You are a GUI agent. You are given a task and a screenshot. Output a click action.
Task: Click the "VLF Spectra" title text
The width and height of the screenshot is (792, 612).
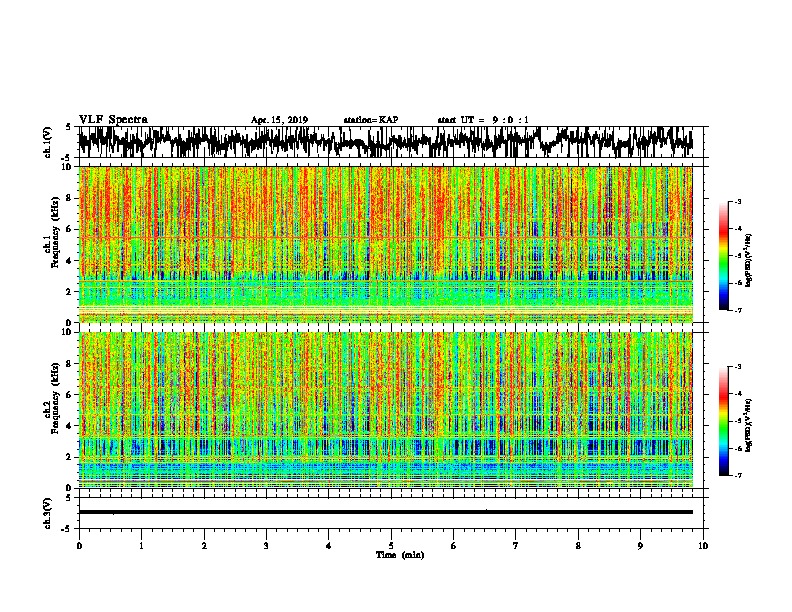113,120
